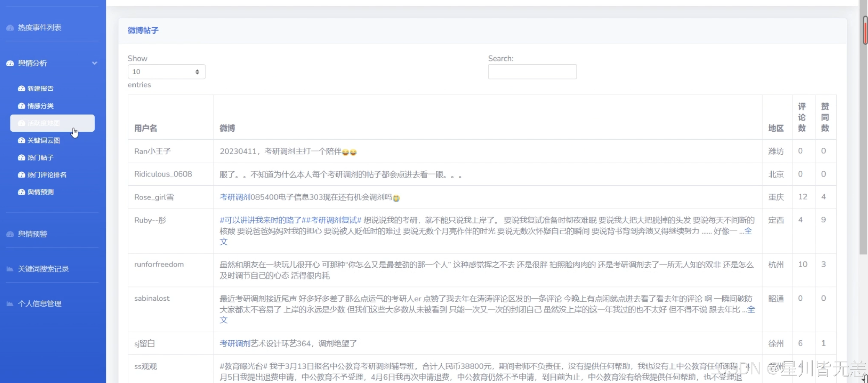
Task: Open the Show entries dropdown
Action: (166, 72)
